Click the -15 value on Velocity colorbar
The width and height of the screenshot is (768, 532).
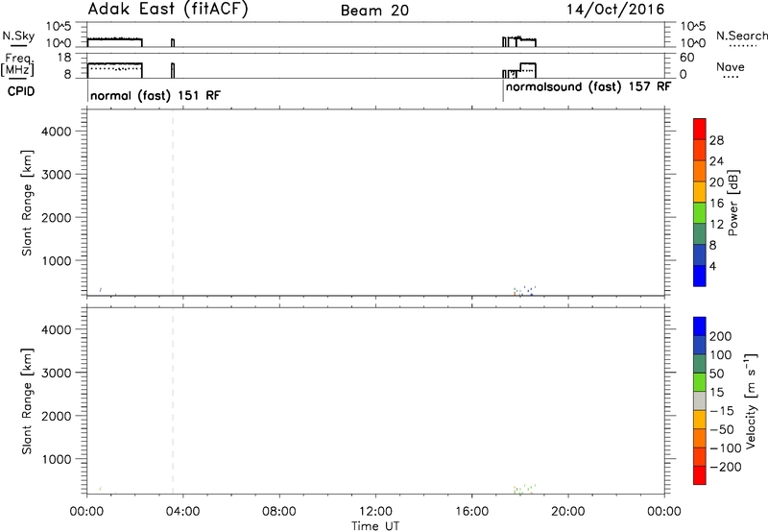(x=722, y=411)
